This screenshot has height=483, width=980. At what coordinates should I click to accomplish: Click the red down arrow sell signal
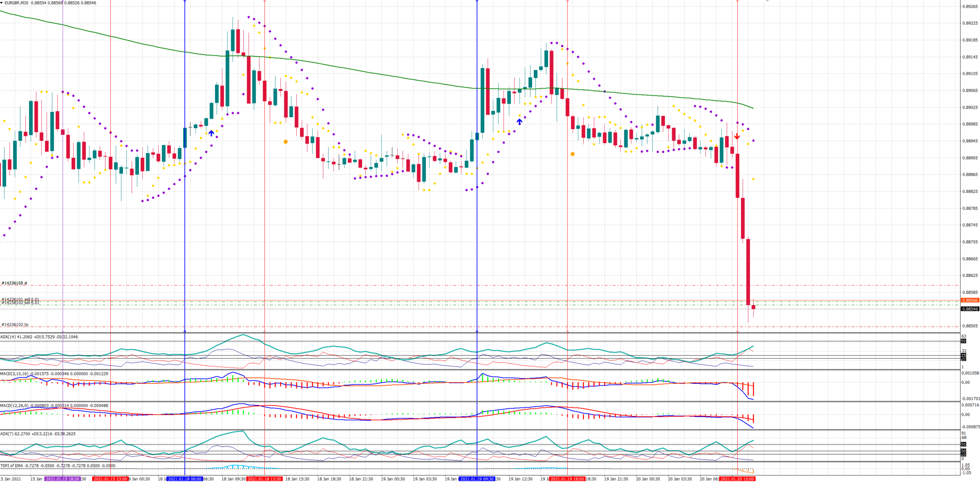coord(737,137)
